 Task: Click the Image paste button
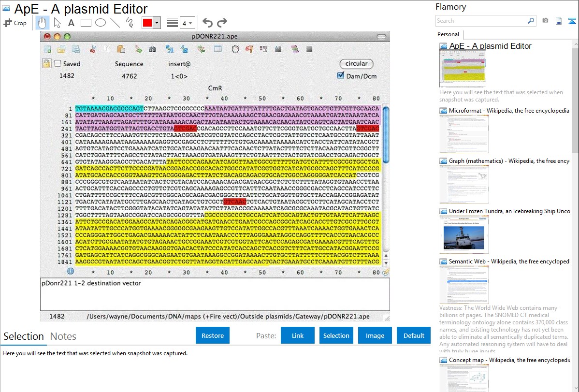coord(375,335)
